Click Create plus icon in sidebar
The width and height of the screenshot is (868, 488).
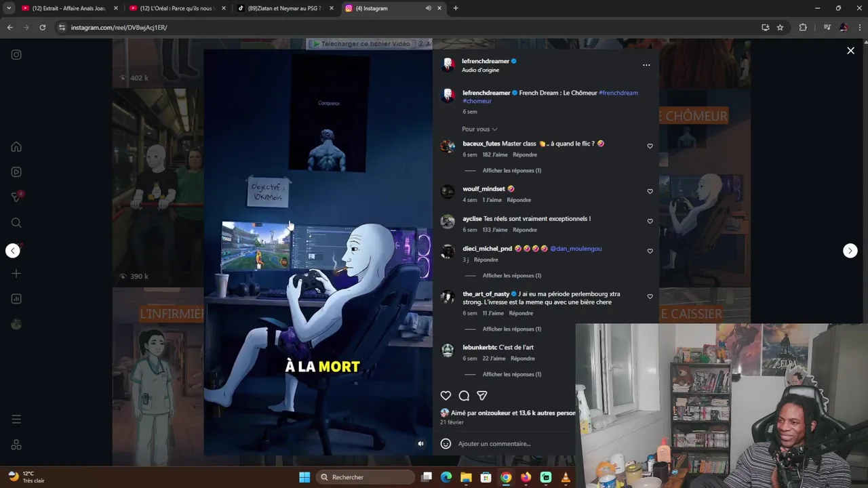click(x=16, y=274)
